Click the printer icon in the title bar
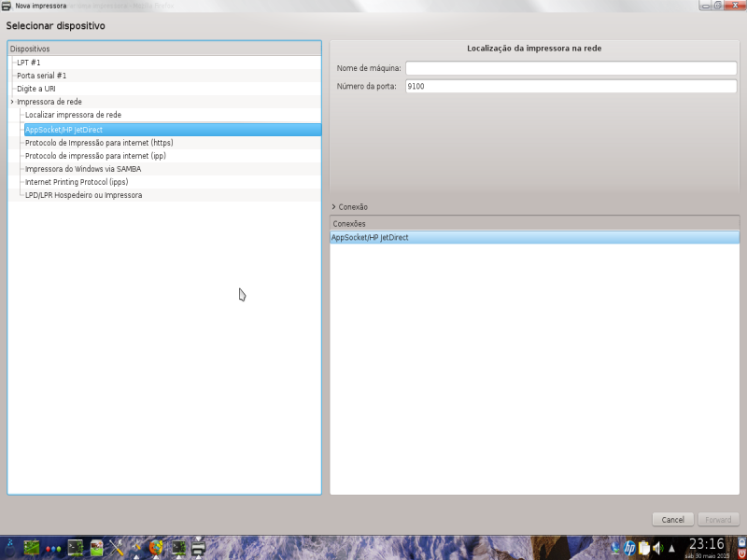Viewport: 747px width, 560px height. [7, 6]
